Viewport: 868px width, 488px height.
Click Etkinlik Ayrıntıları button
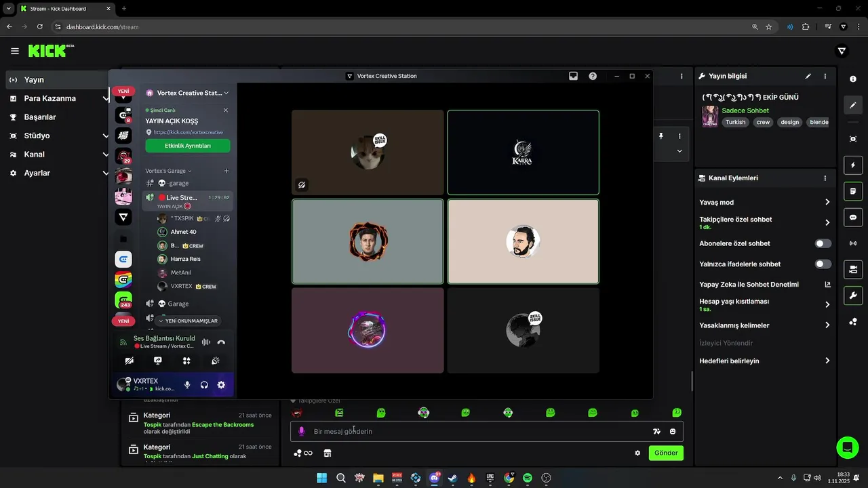point(188,146)
